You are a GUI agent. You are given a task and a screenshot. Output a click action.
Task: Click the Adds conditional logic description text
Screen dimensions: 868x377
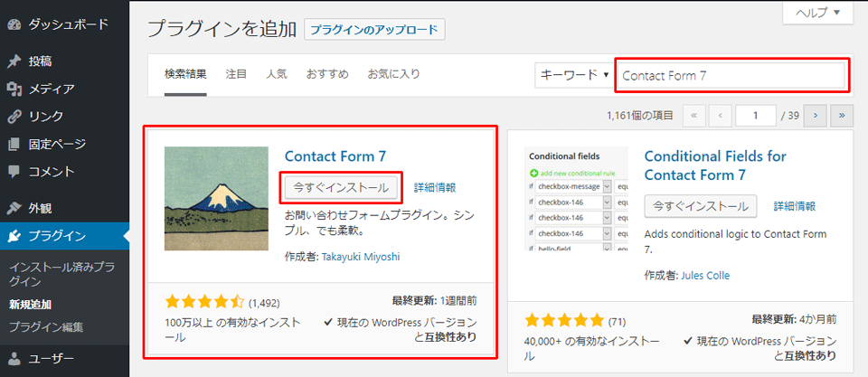(736, 242)
